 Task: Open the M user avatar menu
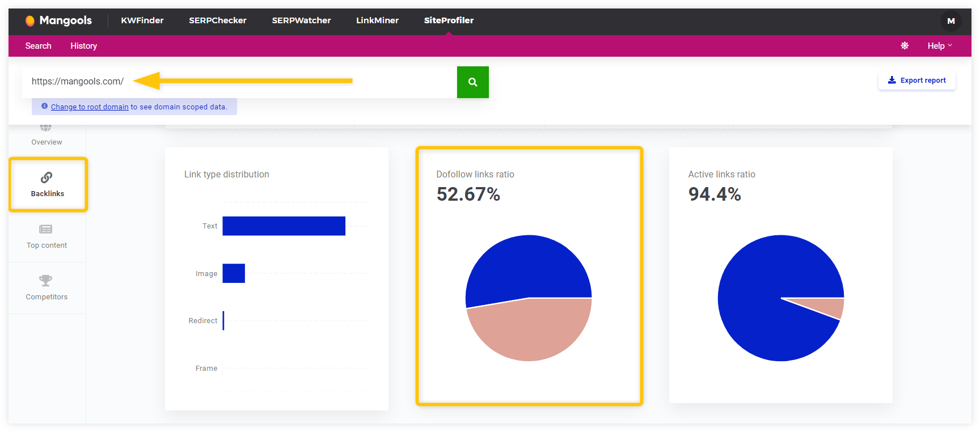pyautogui.click(x=951, y=21)
